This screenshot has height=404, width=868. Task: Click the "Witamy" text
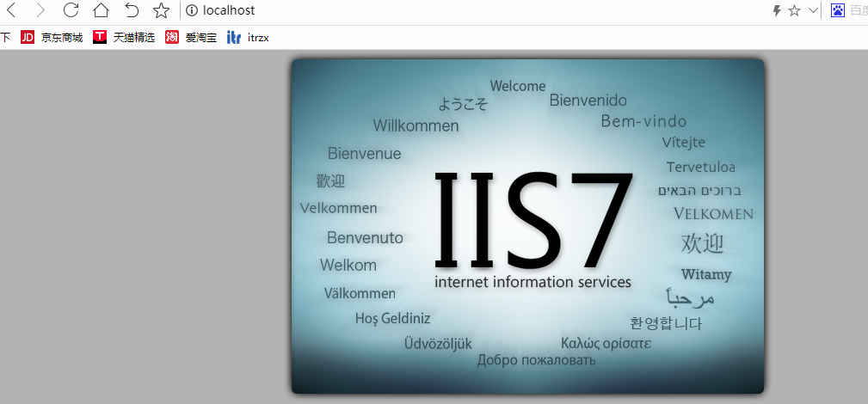click(x=706, y=274)
